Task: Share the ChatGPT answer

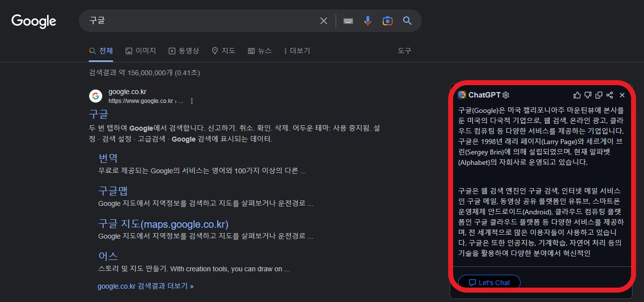Action: [x=610, y=95]
